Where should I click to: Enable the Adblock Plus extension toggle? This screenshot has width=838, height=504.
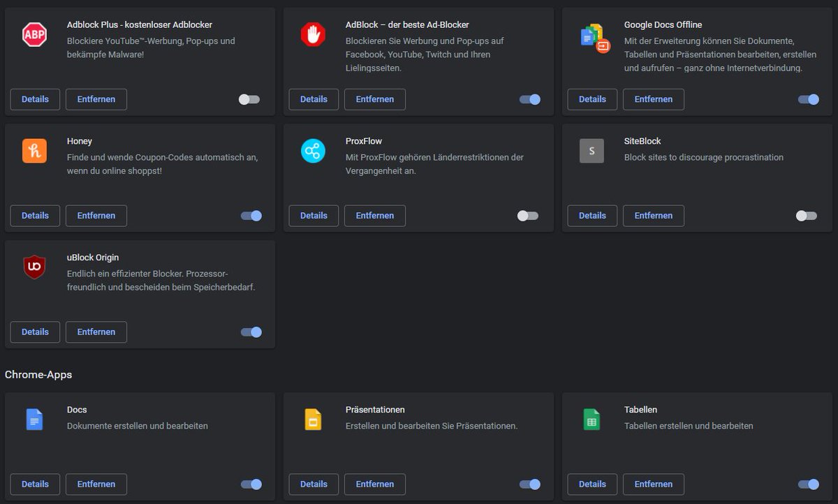(x=249, y=99)
